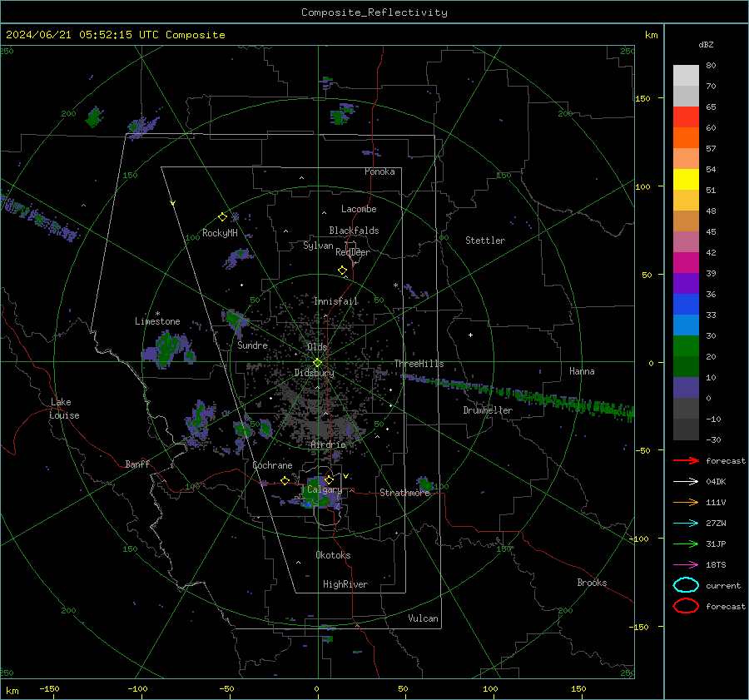The image size is (749, 700).
Task: Select the lightest gray 70-80 dBZ swatch
Action: point(686,76)
